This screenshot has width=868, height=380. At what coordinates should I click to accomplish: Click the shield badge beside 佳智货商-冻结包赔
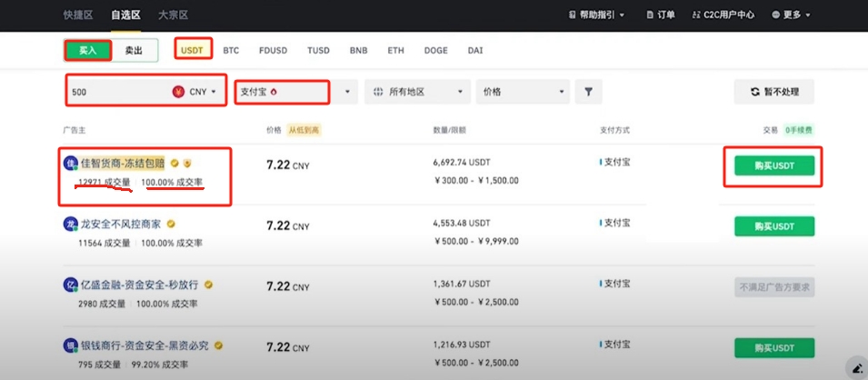pos(187,164)
